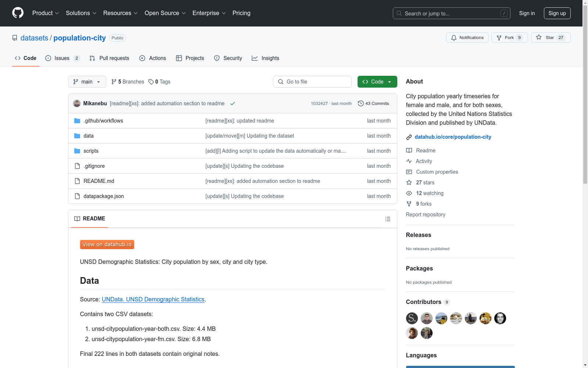Open Mikanebu's avatar next to latest commit
This screenshot has height=368, width=588.
pyautogui.click(x=77, y=103)
